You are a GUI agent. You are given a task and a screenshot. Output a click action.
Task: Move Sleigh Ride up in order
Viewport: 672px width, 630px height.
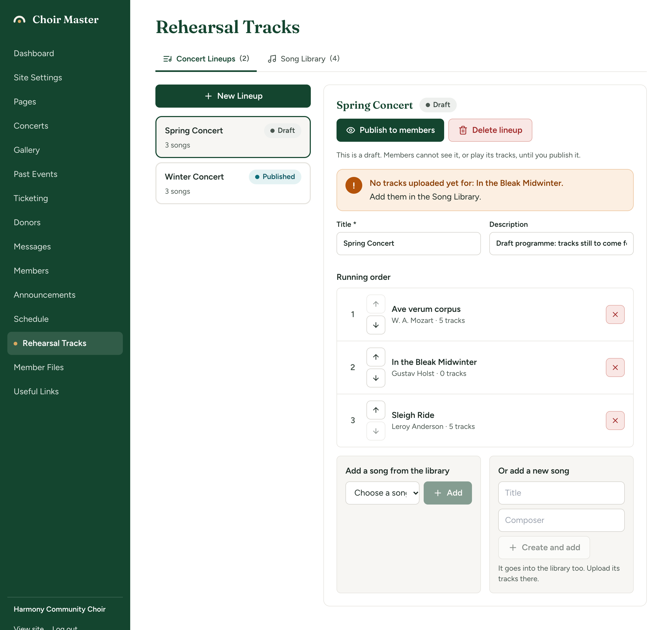pyautogui.click(x=376, y=410)
